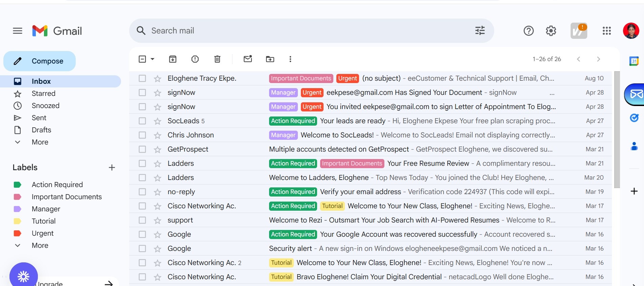This screenshot has width=644, height=286.
Task: Open Google Calendar side panel icon
Action: click(634, 61)
